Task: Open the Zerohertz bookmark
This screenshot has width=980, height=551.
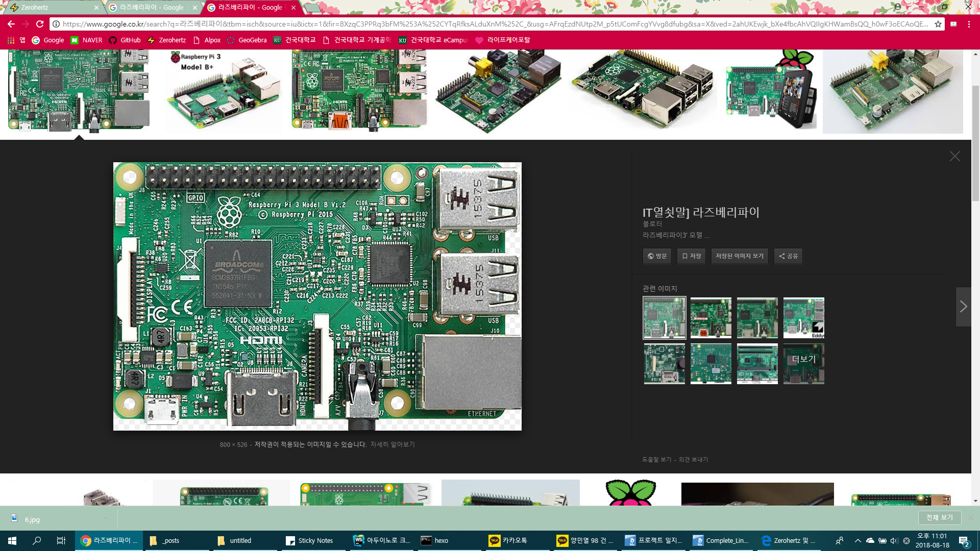Action: (x=166, y=40)
